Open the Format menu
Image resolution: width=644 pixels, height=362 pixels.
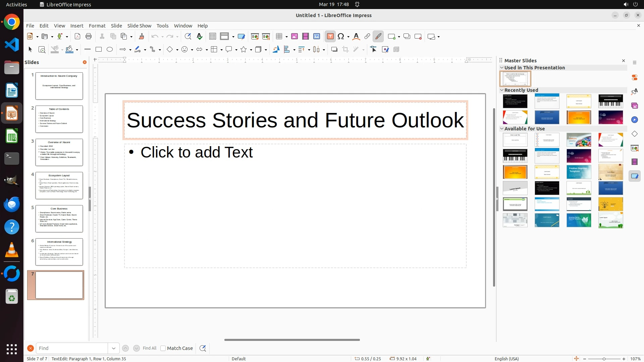[97, 25]
